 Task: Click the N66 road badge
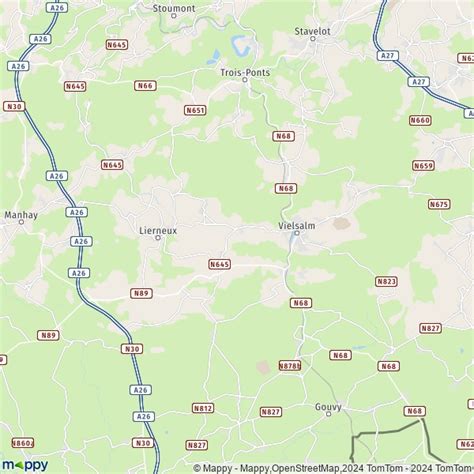click(x=145, y=86)
